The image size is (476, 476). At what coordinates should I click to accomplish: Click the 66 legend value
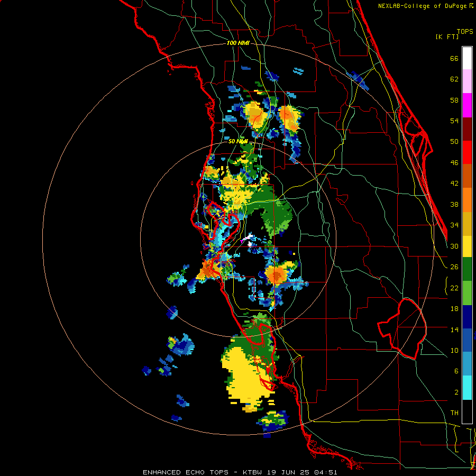(x=454, y=59)
